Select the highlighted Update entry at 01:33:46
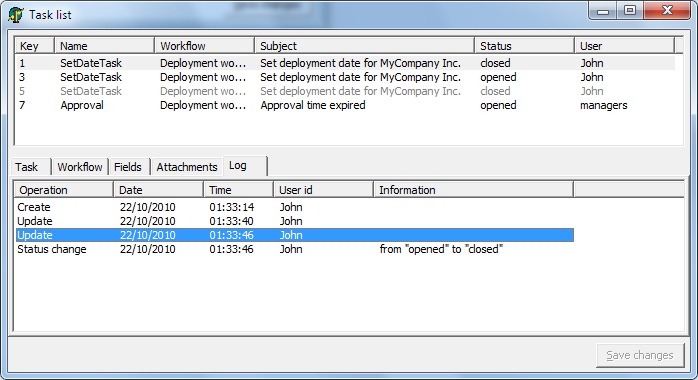Viewport: 698px width, 380px height. (x=295, y=235)
